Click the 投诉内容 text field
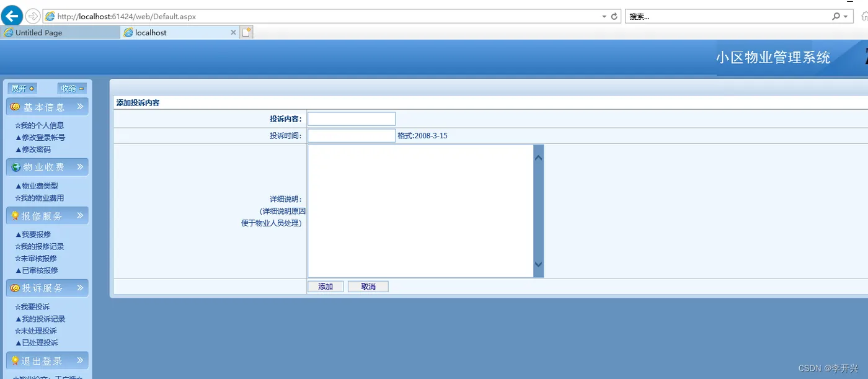 point(352,118)
